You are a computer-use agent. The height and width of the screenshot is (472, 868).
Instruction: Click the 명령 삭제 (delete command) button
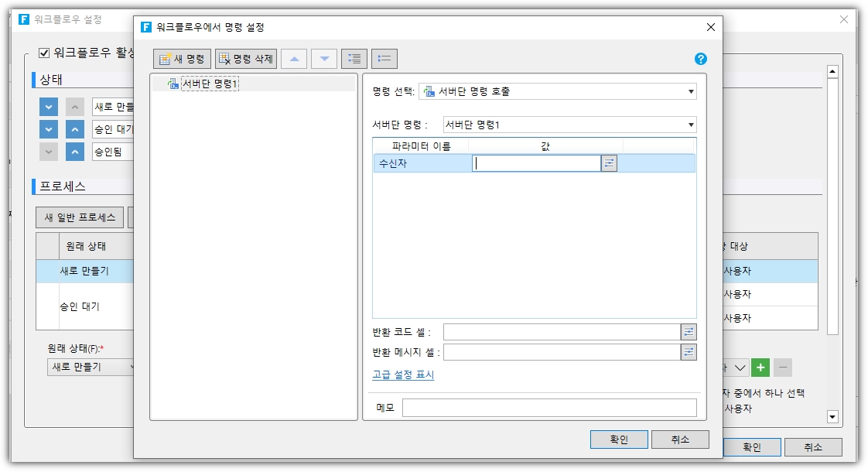(246, 59)
